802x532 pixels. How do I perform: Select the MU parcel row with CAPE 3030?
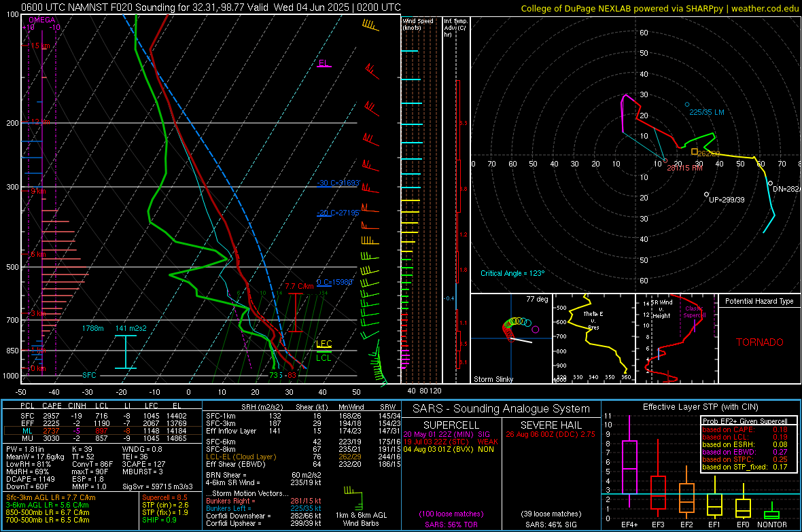click(x=103, y=438)
